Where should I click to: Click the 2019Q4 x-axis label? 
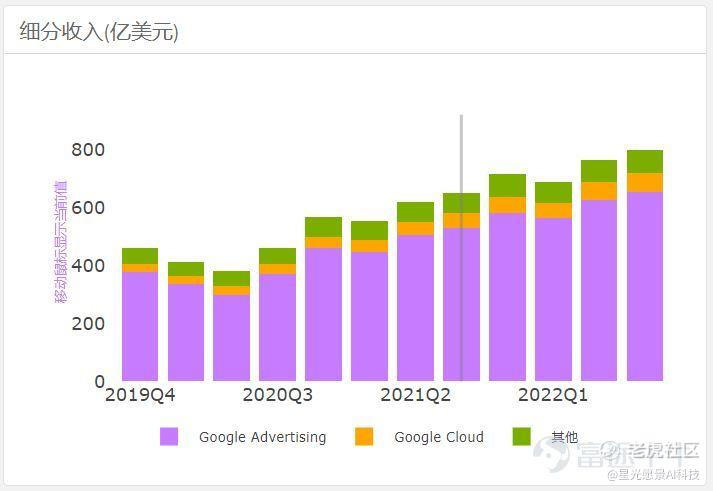pos(140,395)
